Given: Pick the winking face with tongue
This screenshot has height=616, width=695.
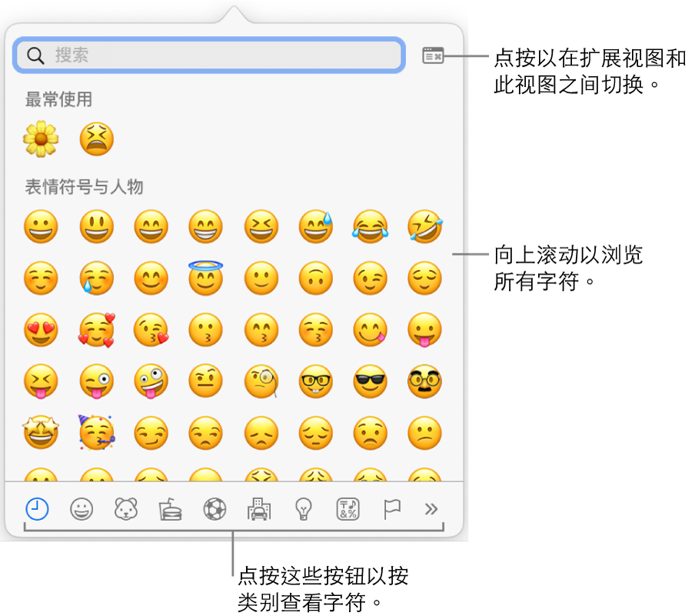Looking at the screenshot, I should point(97,381).
